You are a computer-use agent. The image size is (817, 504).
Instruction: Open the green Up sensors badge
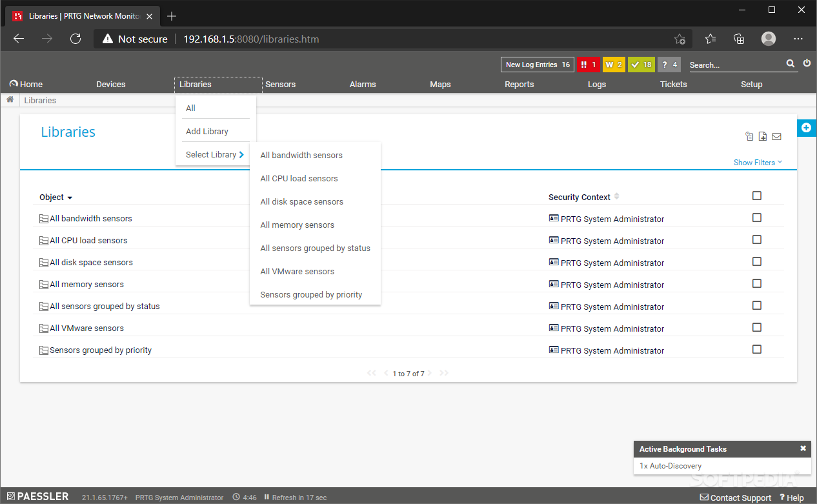[641, 65]
